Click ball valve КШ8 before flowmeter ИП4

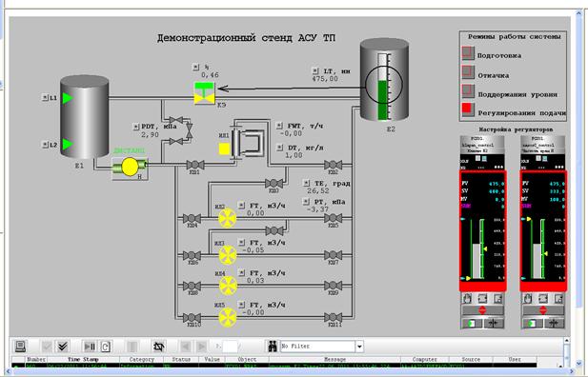coord(192,286)
